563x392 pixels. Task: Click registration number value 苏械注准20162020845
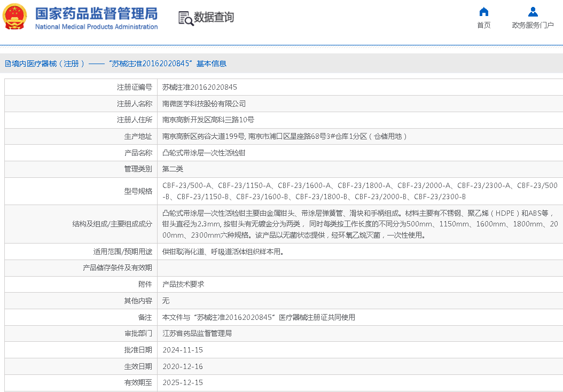pyautogui.click(x=200, y=87)
